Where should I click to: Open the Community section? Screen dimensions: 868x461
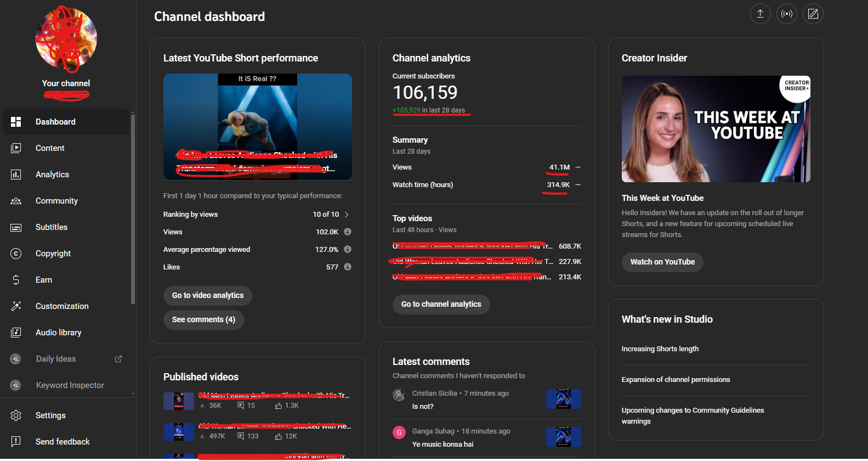[x=66, y=201]
